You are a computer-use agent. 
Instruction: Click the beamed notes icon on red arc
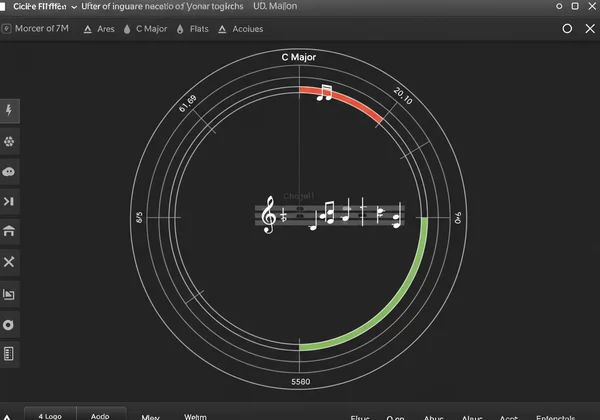[x=325, y=93]
